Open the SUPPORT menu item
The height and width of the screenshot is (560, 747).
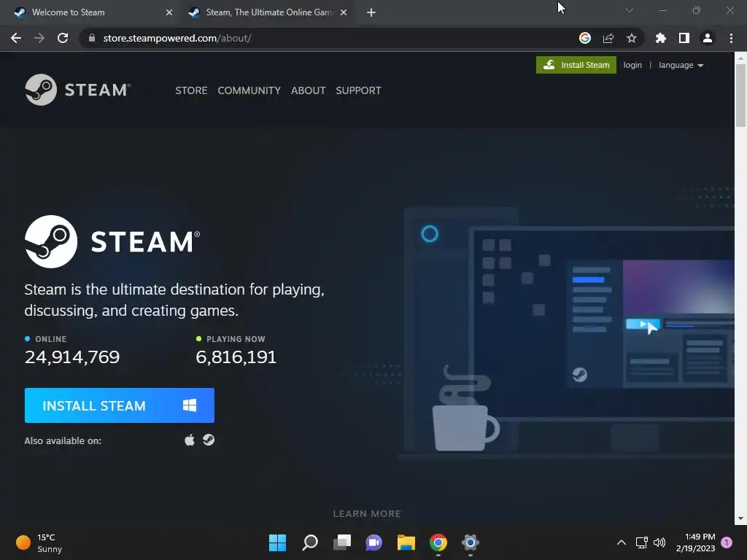pyautogui.click(x=358, y=90)
